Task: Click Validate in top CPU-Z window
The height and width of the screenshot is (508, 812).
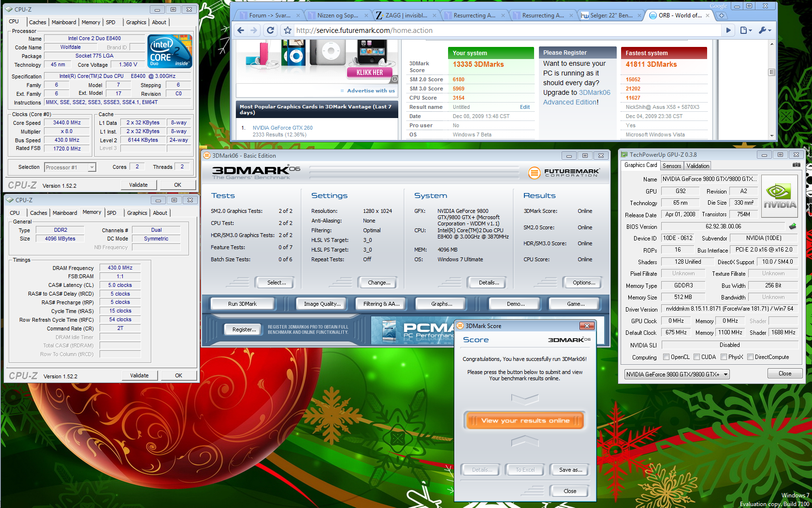Action: tap(138, 185)
